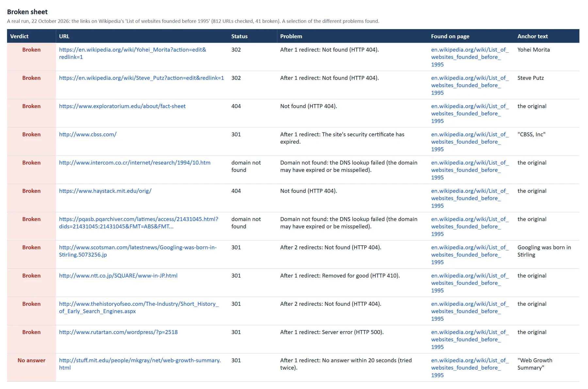Open the Found on page link in the rutartan.com row
Image resolution: width=588 pixels, height=389 pixels.
click(x=470, y=339)
